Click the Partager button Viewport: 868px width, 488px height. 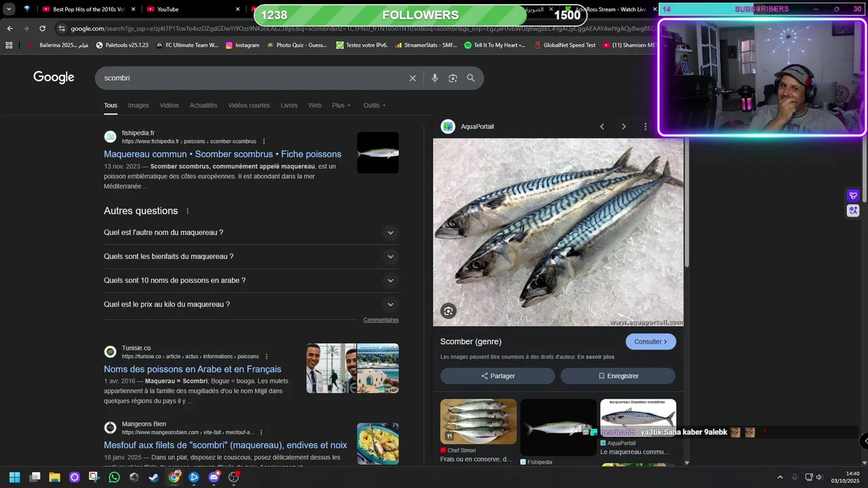(498, 376)
